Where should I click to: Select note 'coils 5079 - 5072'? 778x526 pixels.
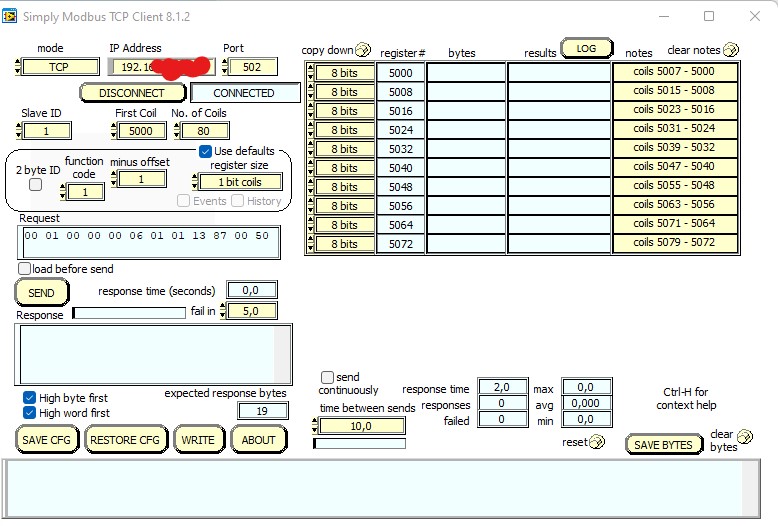(x=675, y=243)
